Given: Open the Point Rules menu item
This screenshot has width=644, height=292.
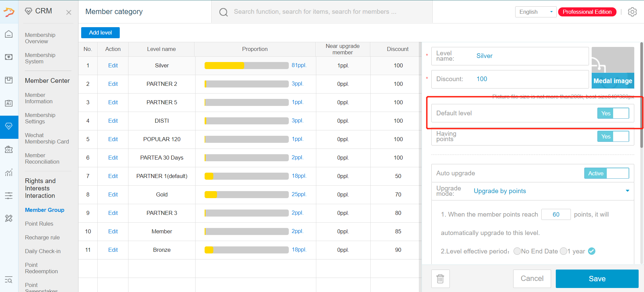Looking at the screenshot, I should click(x=39, y=224).
